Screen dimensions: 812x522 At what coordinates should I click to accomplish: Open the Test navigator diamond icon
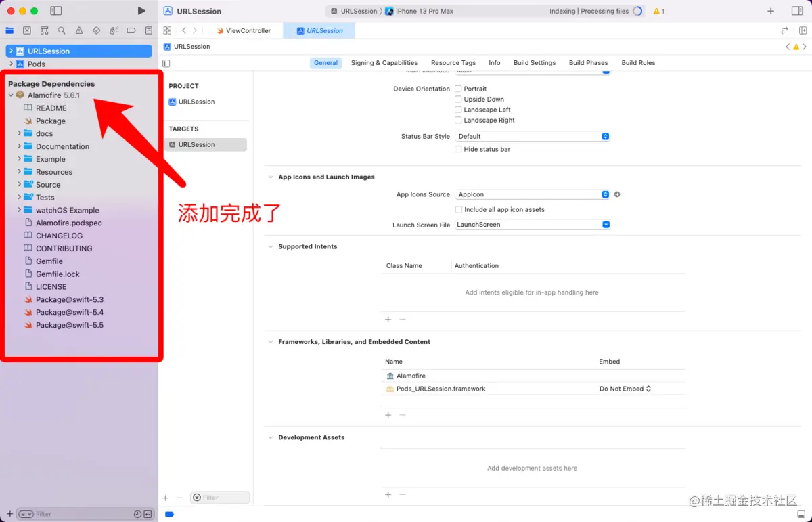click(x=96, y=30)
